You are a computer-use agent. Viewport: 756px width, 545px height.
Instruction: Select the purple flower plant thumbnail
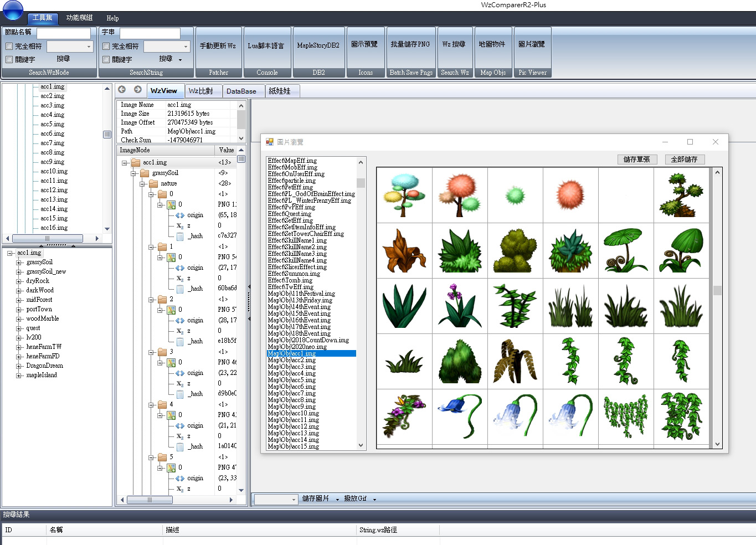coord(460,306)
